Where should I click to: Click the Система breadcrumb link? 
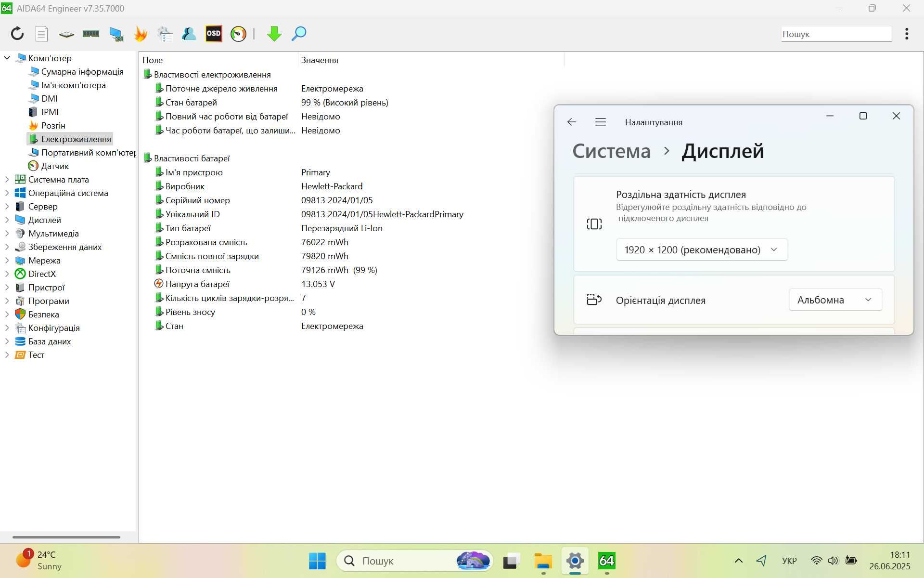(611, 151)
